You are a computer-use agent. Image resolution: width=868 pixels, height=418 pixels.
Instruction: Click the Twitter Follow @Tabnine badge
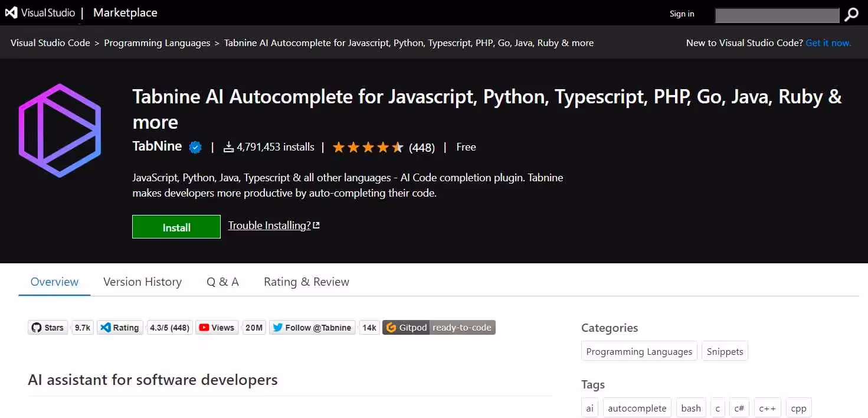click(x=313, y=328)
